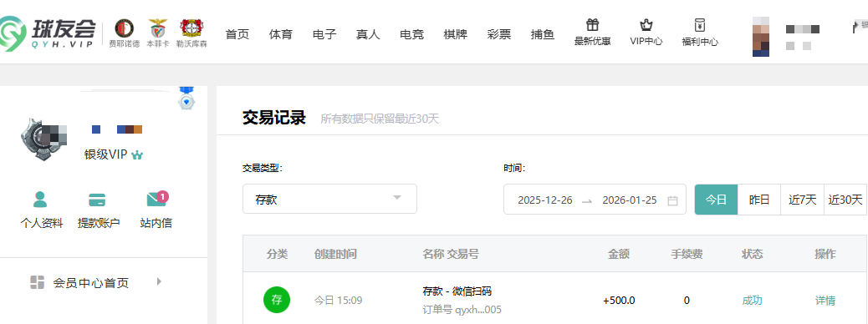Open 体育 nav menu
This screenshot has height=324, width=868.
tap(281, 34)
